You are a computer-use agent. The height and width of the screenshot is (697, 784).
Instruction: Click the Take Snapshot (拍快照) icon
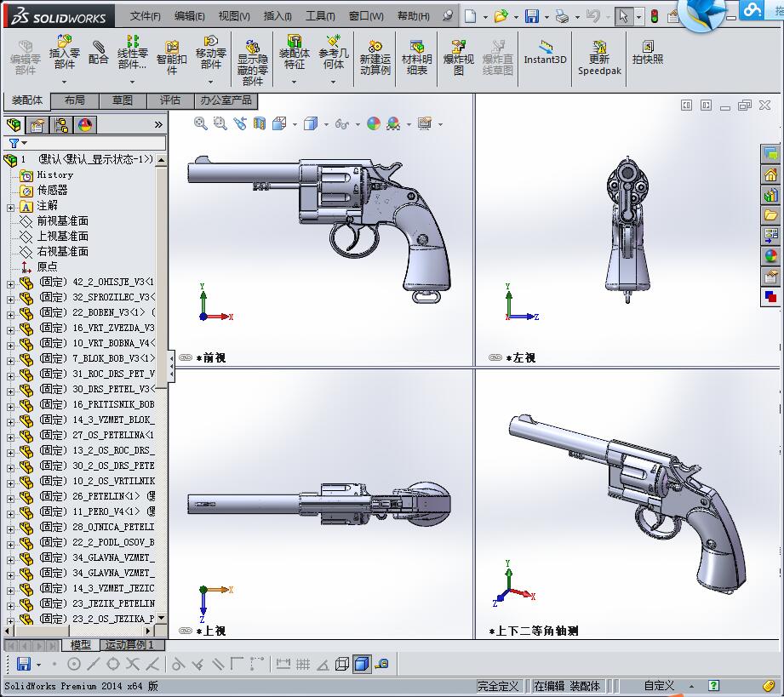coord(647,51)
